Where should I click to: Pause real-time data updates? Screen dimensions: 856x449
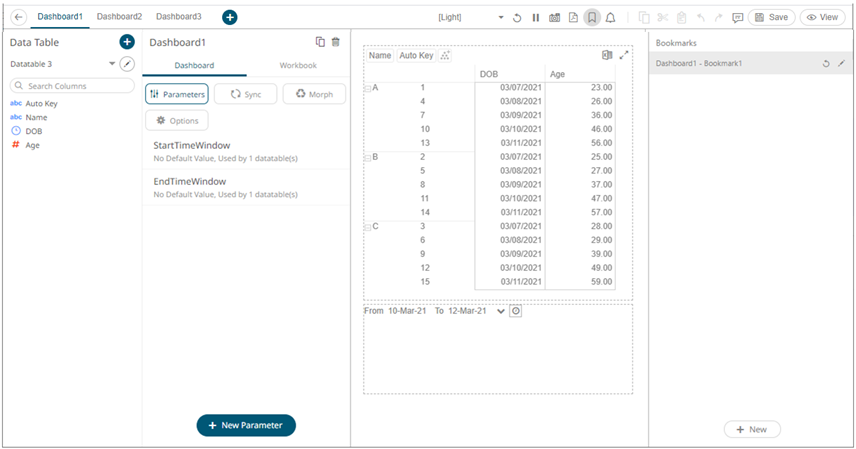tap(536, 18)
